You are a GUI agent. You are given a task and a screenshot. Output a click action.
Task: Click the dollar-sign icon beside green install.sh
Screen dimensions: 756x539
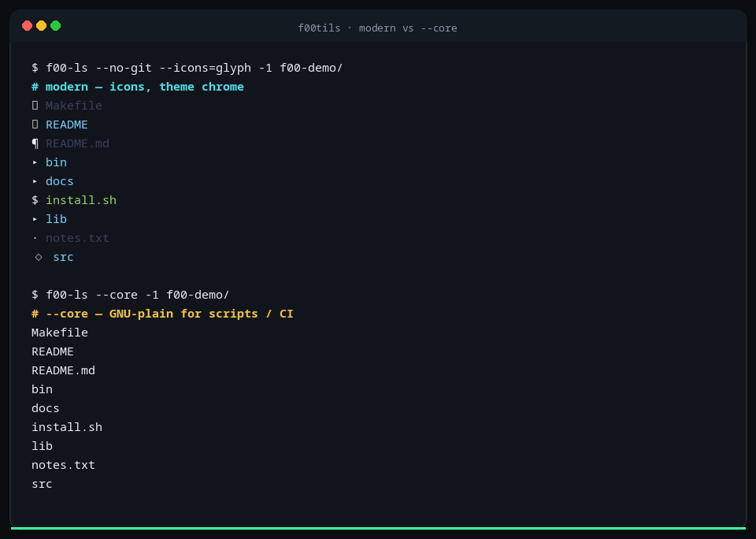(35, 200)
